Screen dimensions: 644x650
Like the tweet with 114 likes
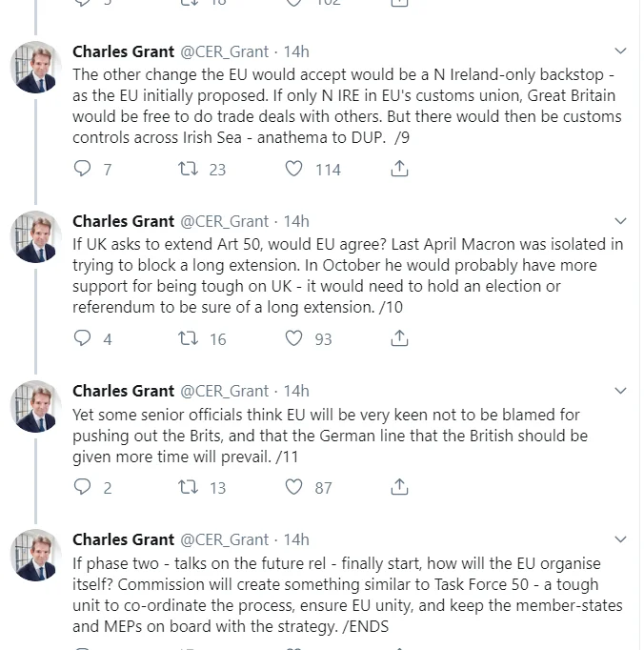(293, 169)
